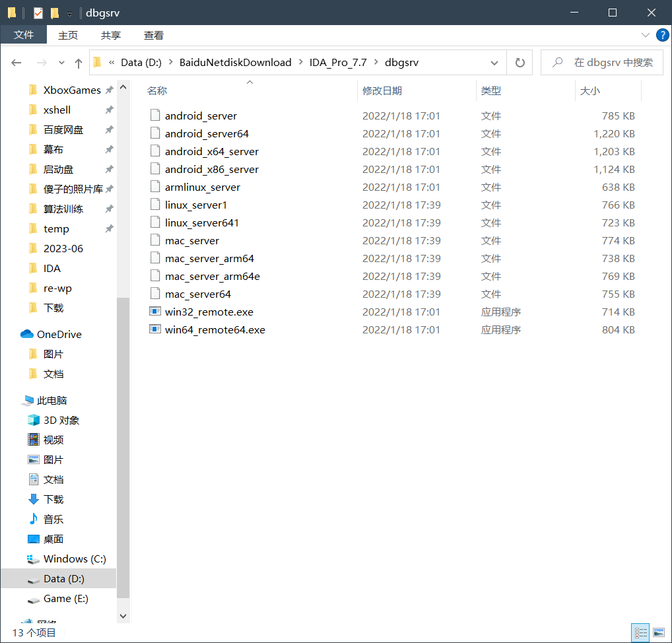Select the mac_server_arm64 file
The width and height of the screenshot is (672, 643).
click(x=209, y=259)
